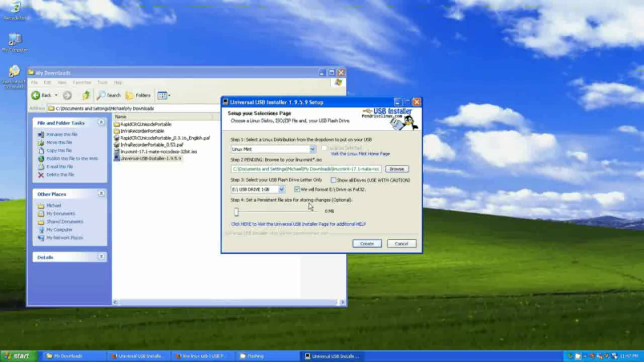
Task: Open the View menu in My Downloads
Action: click(62, 82)
